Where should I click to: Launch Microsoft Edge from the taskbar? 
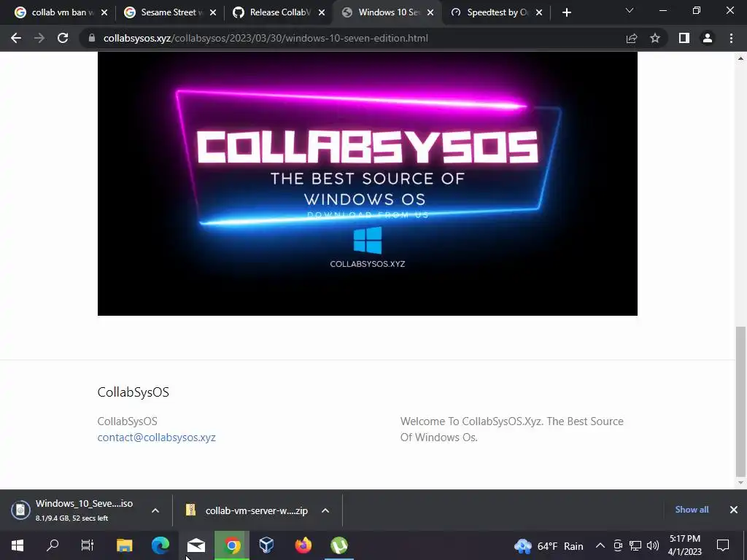tap(160, 545)
